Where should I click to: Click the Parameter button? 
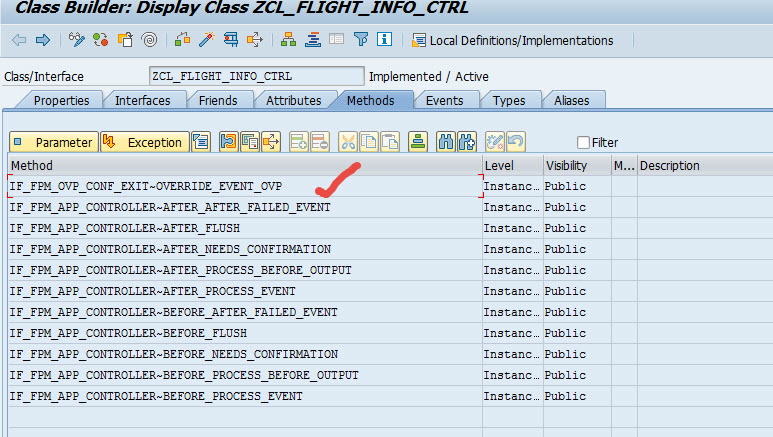(x=54, y=142)
